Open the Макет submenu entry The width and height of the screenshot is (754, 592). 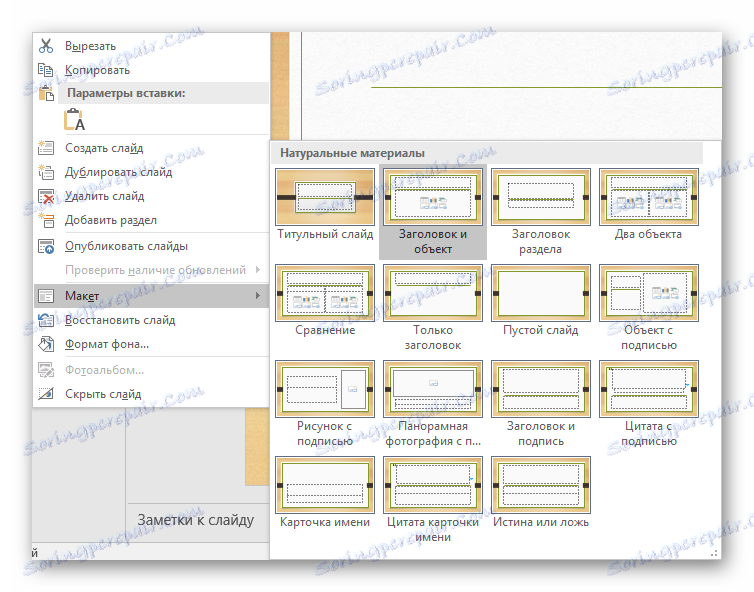(x=151, y=296)
